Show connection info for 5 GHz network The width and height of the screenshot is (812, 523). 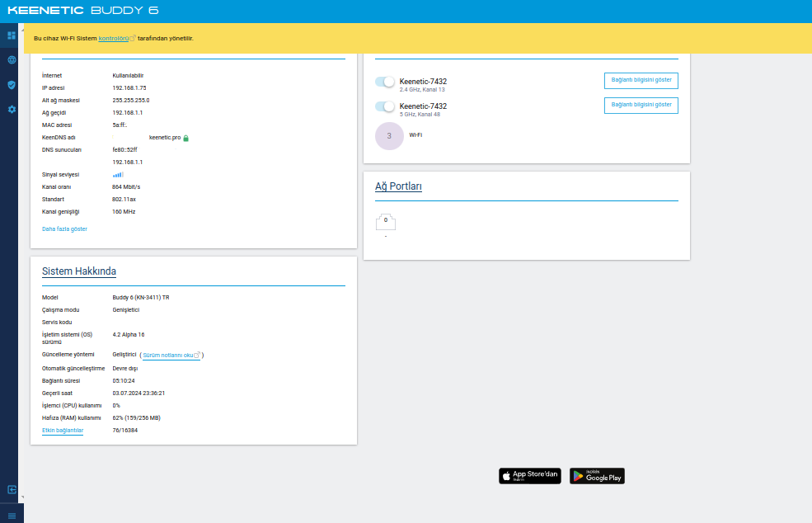[641, 106]
